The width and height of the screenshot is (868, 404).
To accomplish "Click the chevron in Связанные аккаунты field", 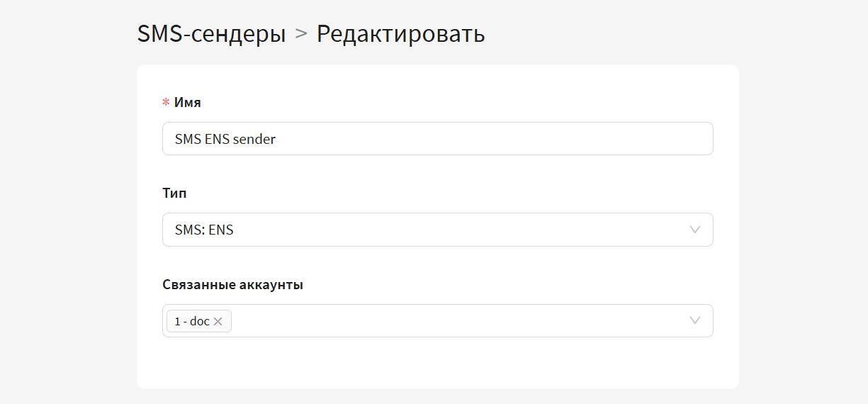I will tap(695, 321).
